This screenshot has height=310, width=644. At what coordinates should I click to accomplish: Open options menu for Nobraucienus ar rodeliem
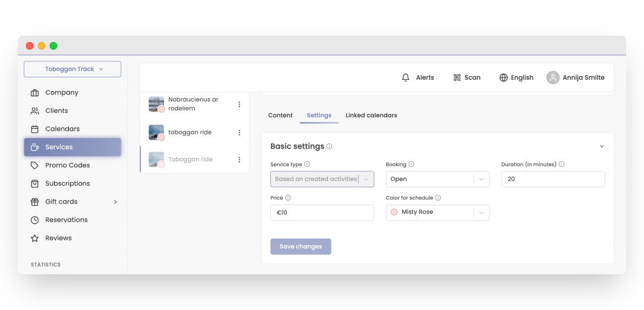(x=239, y=104)
